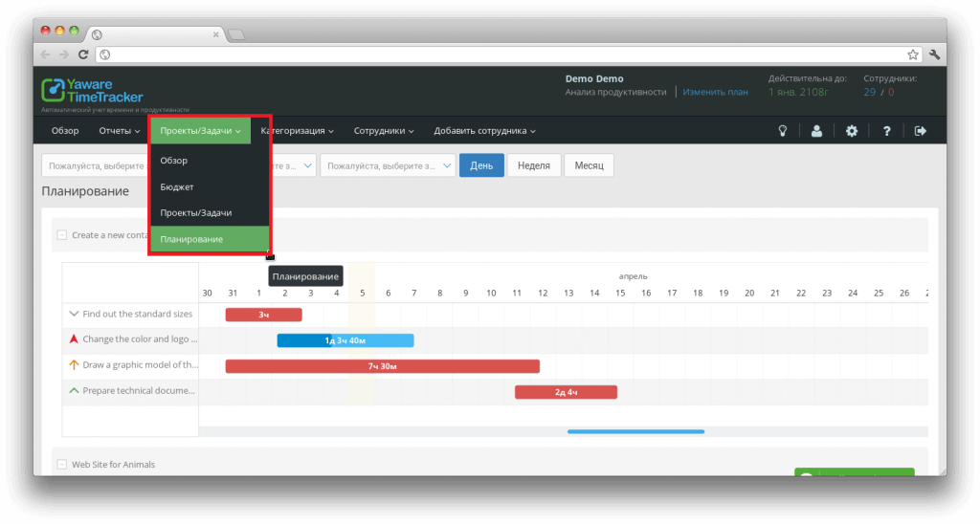Click the lightbulb tips icon
Screen dimensions: 980x524
782,131
